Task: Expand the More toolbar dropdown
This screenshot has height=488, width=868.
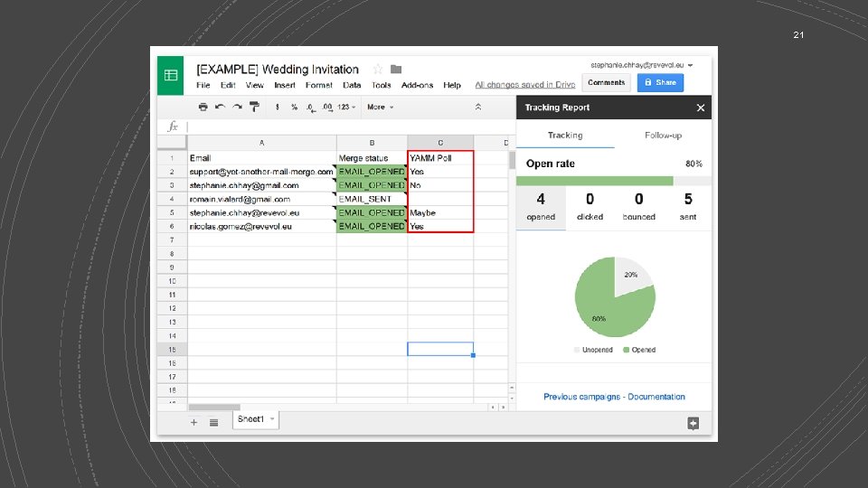Action: click(x=381, y=107)
